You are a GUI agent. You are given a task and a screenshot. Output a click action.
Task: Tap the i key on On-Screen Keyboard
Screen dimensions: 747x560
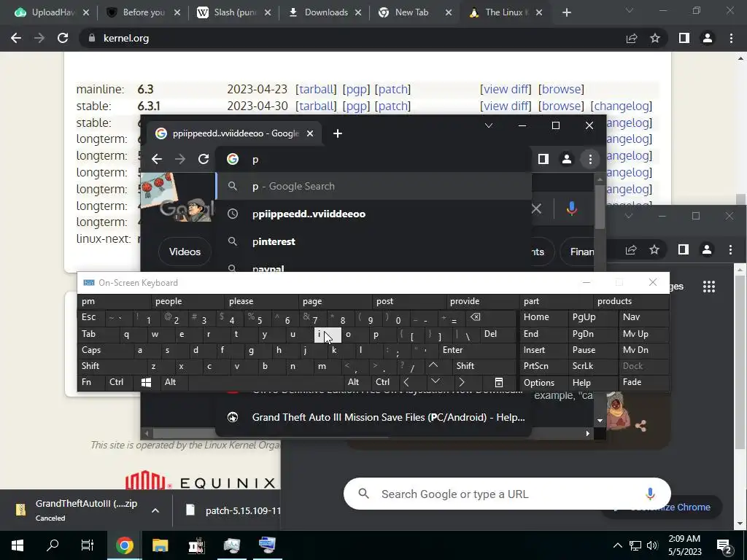pos(328,334)
